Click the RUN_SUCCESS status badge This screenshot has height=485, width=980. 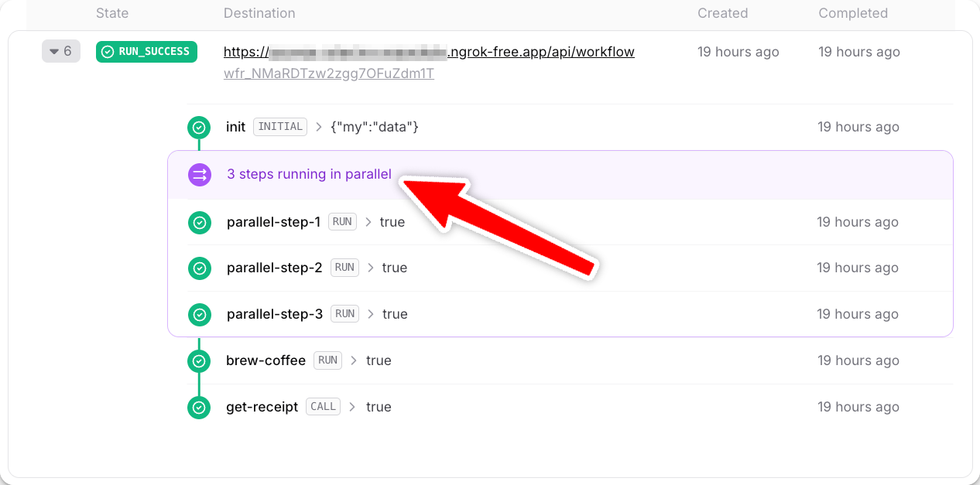coord(146,52)
